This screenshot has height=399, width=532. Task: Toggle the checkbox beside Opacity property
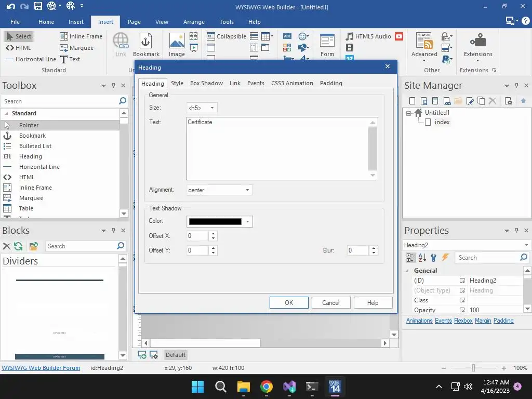tap(462, 310)
